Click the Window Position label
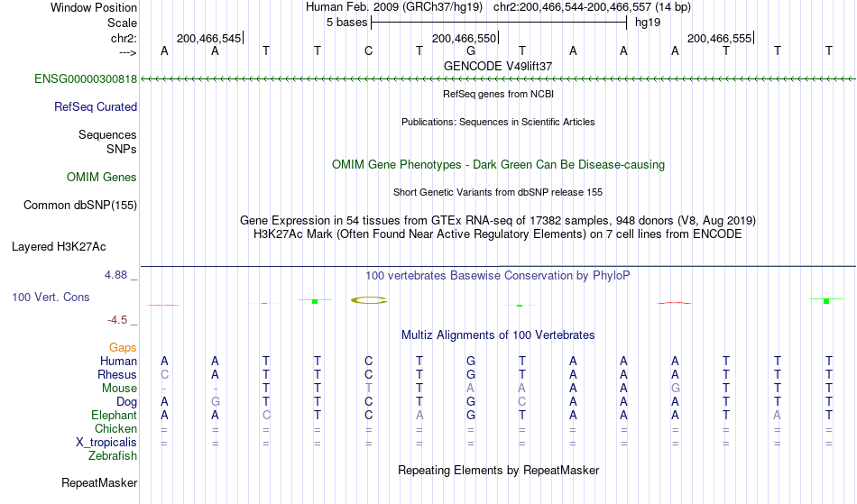Image resolution: width=857 pixels, height=504 pixels. [94, 7]
